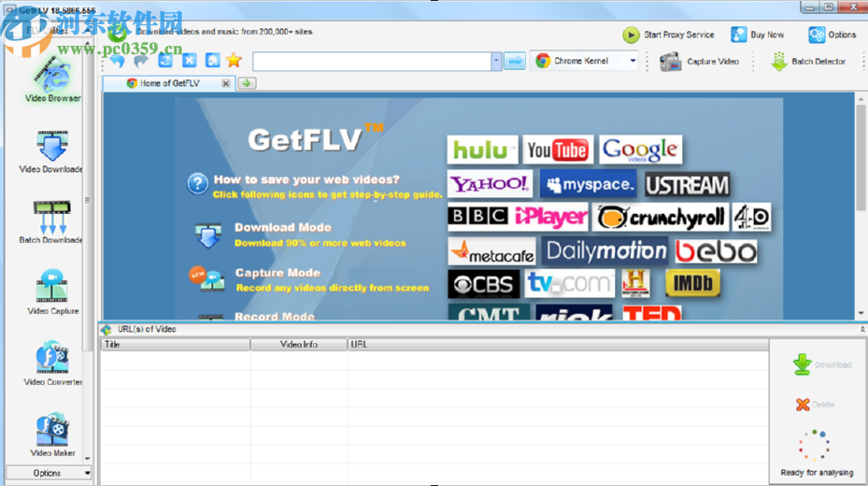
Task: Click the Download Mode guide icon
Action: (208, 236)
